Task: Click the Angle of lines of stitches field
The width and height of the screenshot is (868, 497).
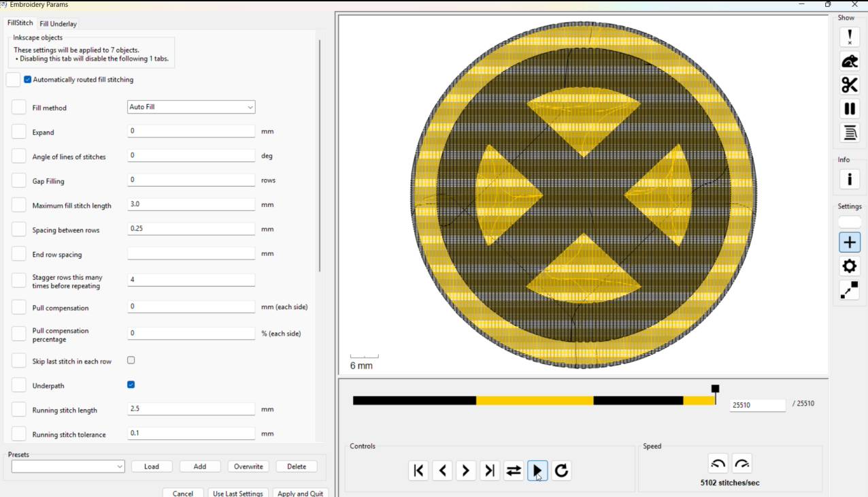Action: click(x=191, y=155)
